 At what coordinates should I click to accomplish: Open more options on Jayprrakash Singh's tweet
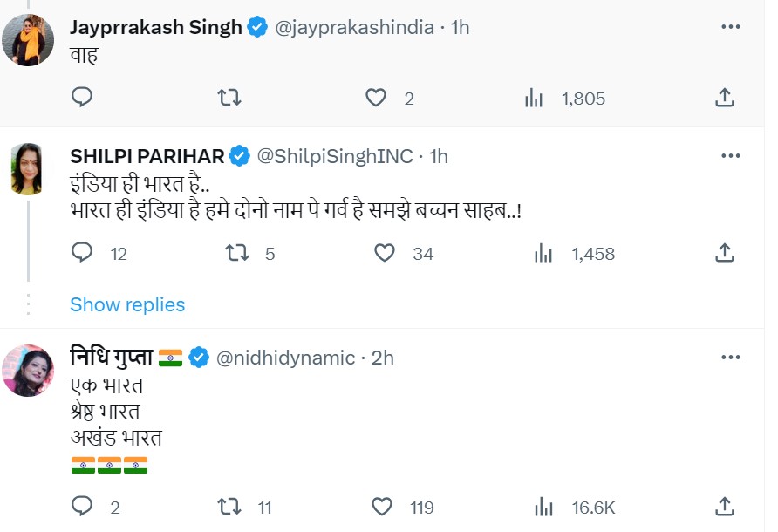[731, 27]
